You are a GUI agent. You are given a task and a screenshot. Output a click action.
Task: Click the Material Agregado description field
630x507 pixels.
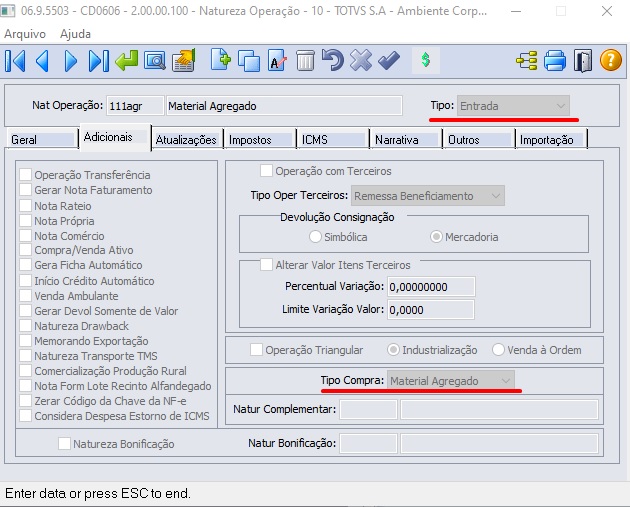click(284, 106)
